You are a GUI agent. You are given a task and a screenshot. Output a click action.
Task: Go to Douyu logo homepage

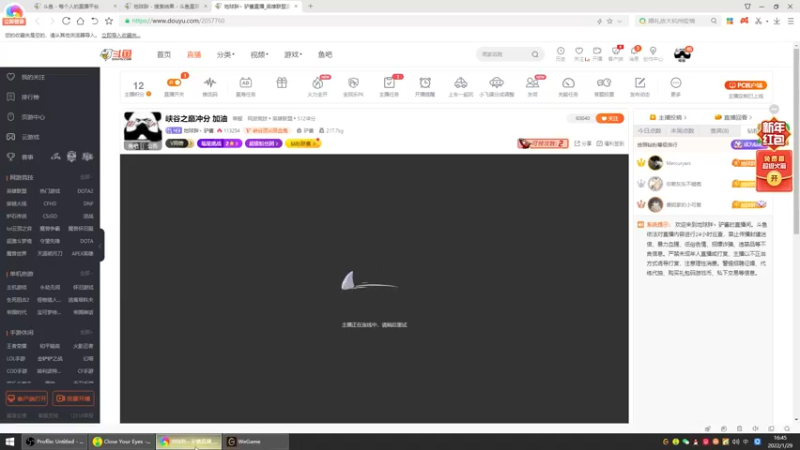116,55
